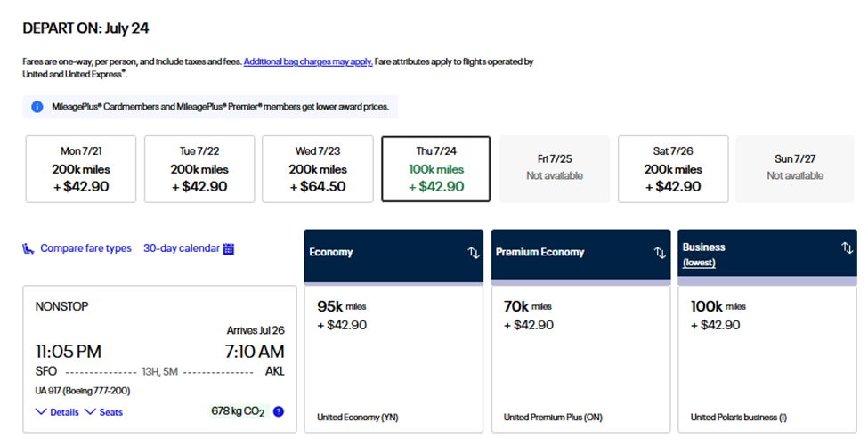The image size is (868, 438).
Task: Sort by Premium Economy fare arrows
Action: point(660,253)
